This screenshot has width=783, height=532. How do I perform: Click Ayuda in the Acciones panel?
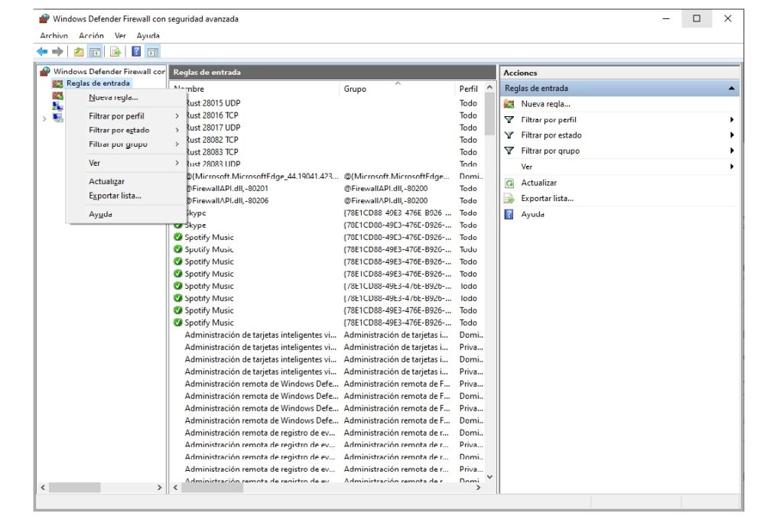point(532,215)
